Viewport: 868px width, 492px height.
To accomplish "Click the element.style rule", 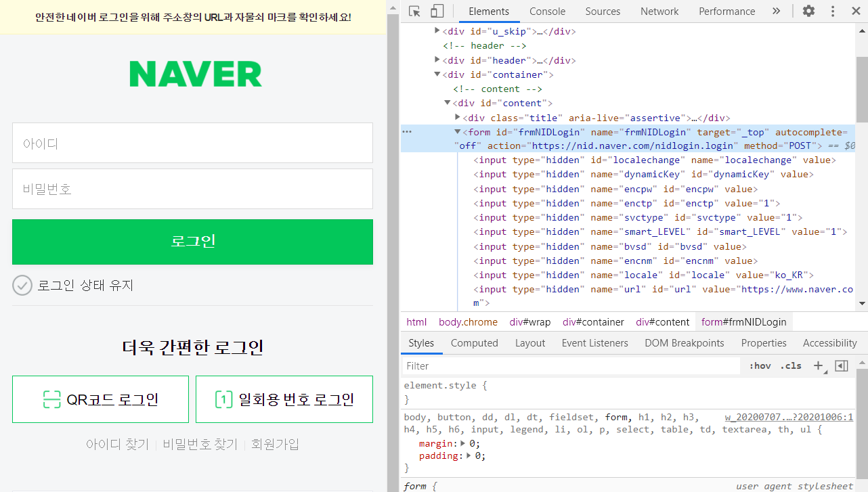I will (x=444, y=386).
